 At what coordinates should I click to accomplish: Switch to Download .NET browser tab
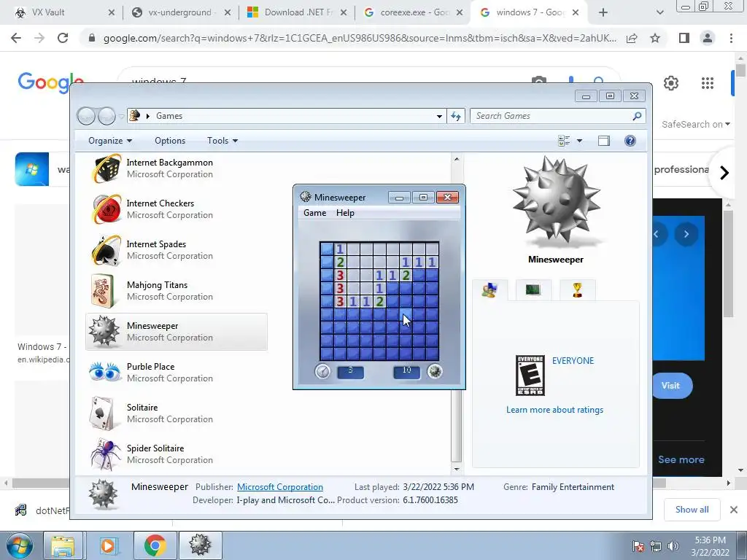pyautogui.click(x=298, y=12)
